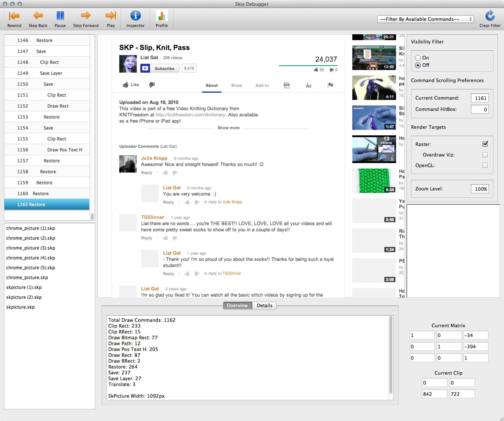Select command 1149 Save Layer
The image size is (504, 421).
[47, 73]
